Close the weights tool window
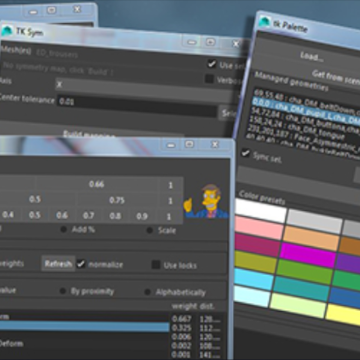Image resolution: width=360 pixels, height=360 pixels. pyautogui.click(x=215, y=144)
